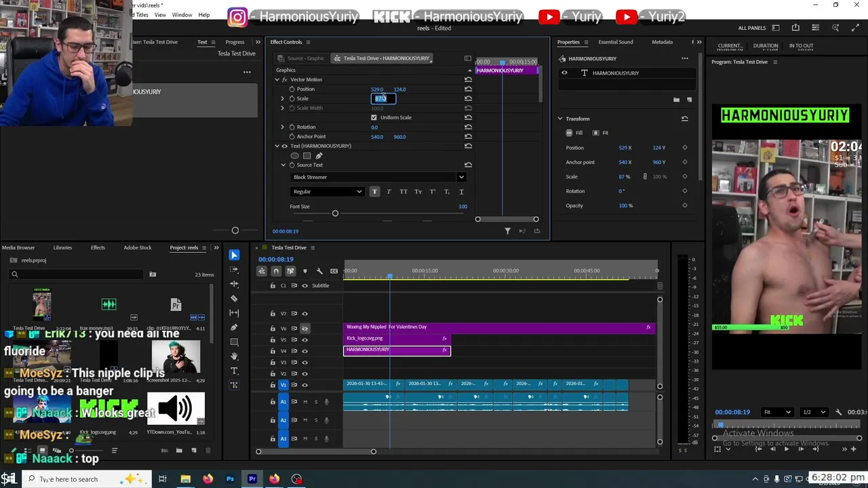Collapse Text (HARMONIOUSYURIY) effect group
The height and width of the screenshot is (488, 868).
click(x=277, y=146)
